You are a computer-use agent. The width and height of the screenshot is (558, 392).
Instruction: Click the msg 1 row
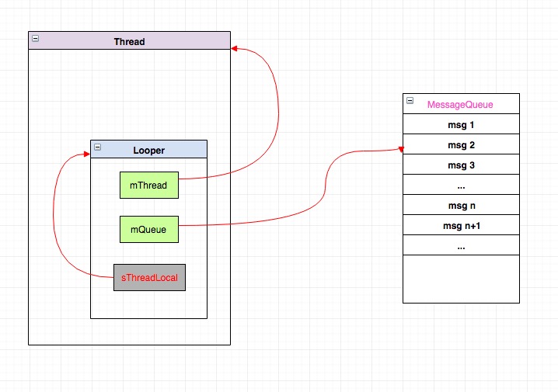coord(461,124)
